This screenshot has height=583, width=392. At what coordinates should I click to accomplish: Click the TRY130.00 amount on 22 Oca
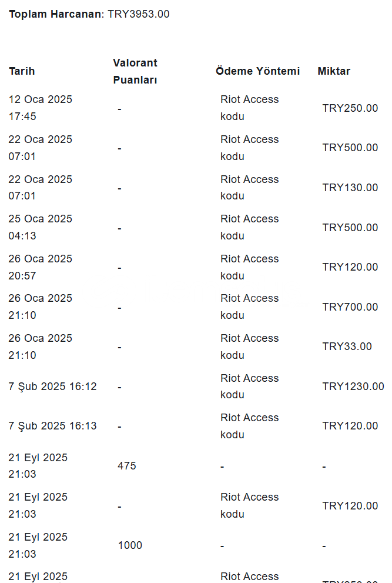click(x=350, y=188)
